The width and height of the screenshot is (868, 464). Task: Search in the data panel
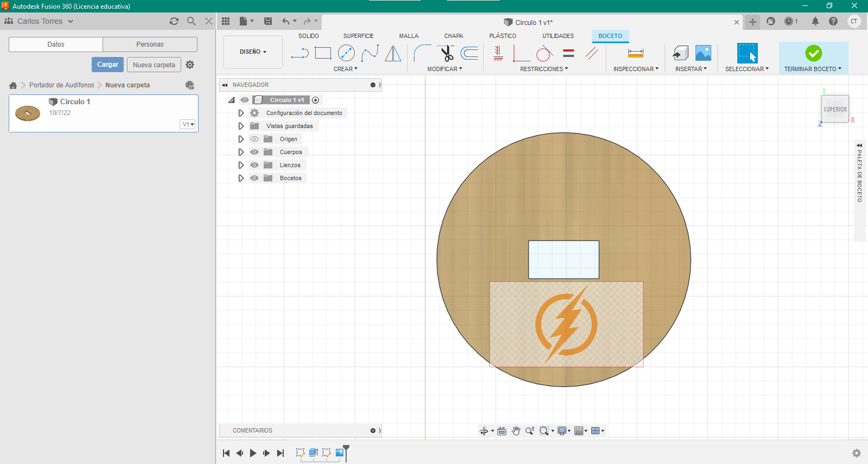[192, 21]
